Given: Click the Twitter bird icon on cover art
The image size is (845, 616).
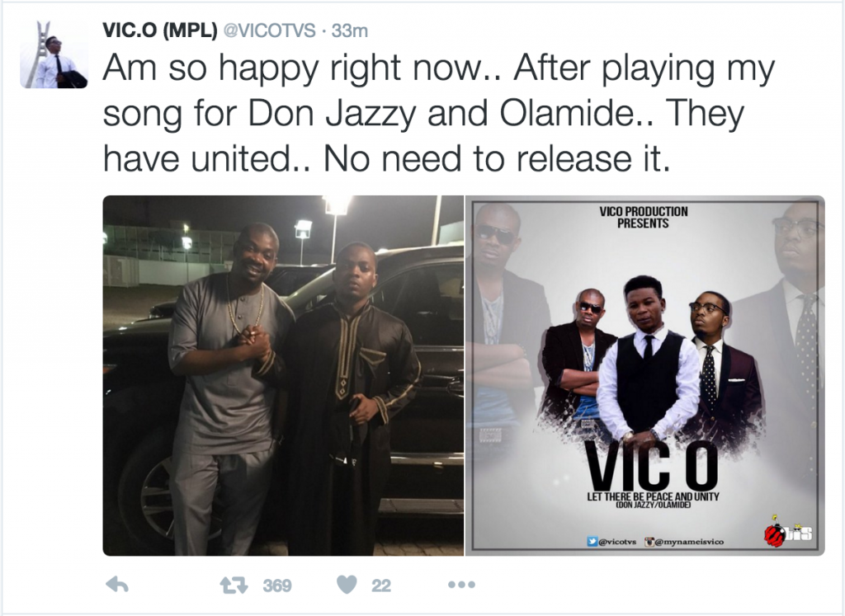Looking at the screenshot, I should pos(592,542).
